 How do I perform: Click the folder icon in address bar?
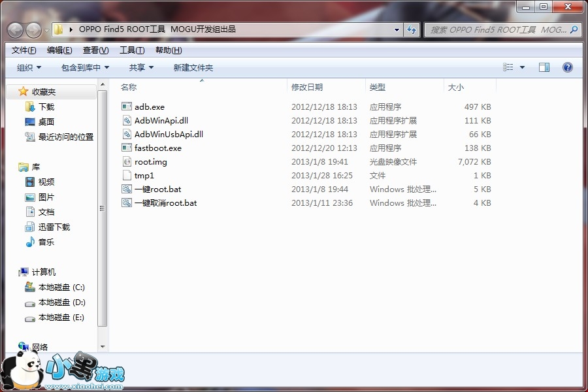coord(58,29)
